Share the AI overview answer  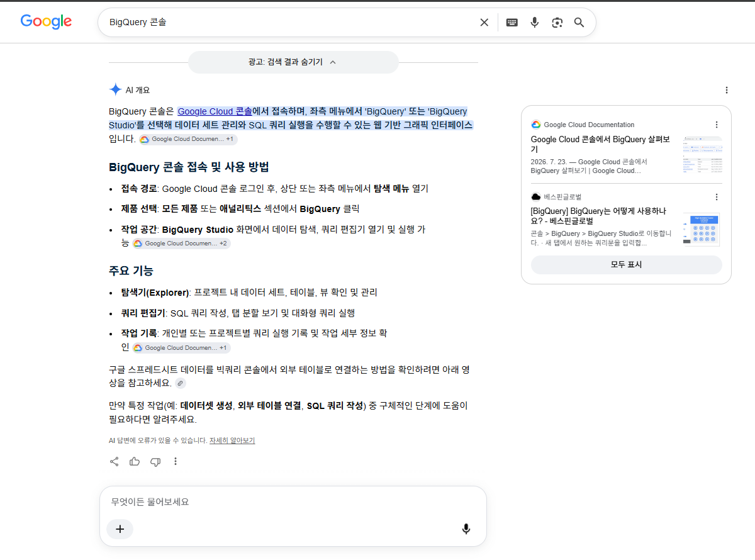click(115, 461)
